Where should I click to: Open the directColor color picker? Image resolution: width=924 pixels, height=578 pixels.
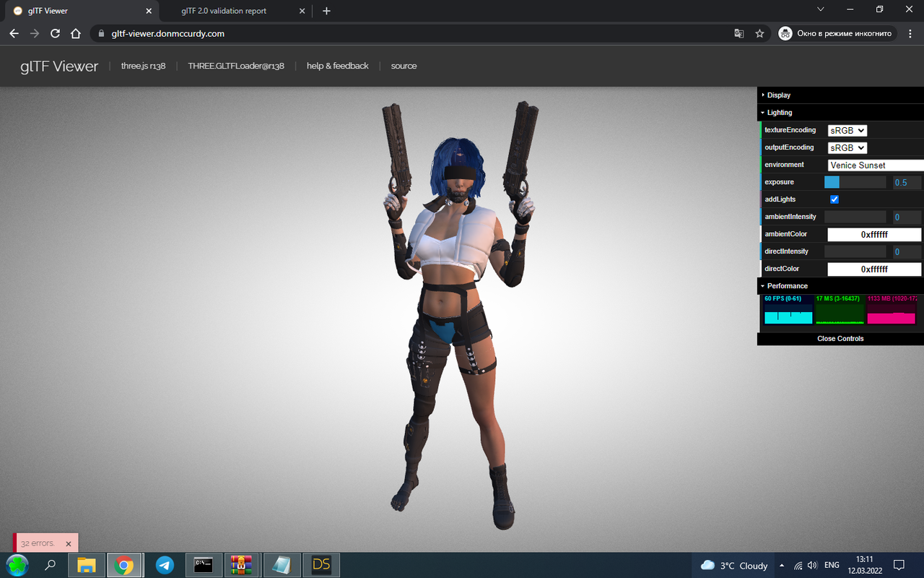point(874,269)
